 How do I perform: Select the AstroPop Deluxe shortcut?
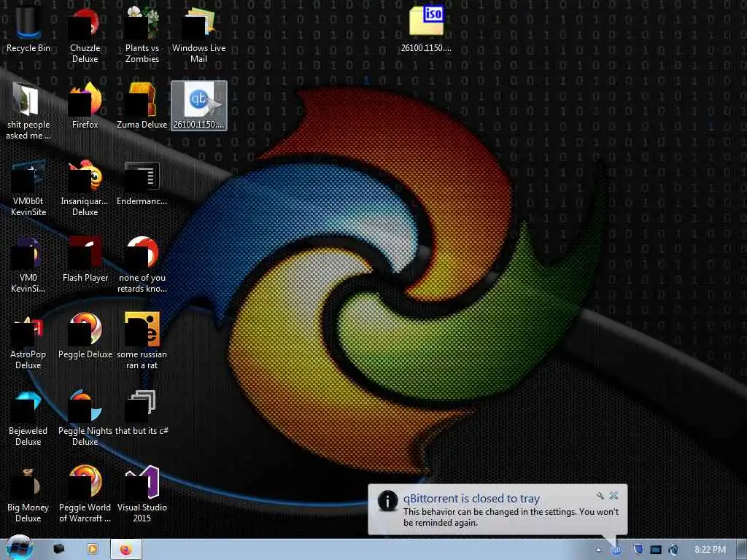(x=28, y=341)
